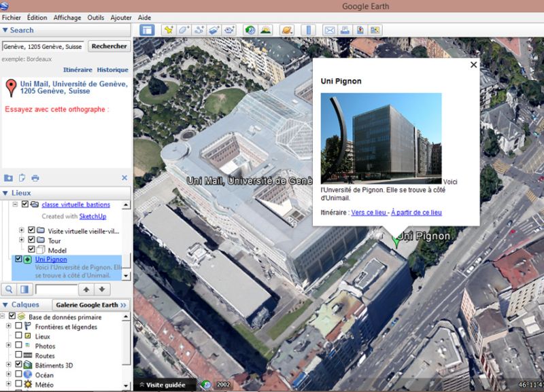Show the ruler tool

tap(309, 30)
